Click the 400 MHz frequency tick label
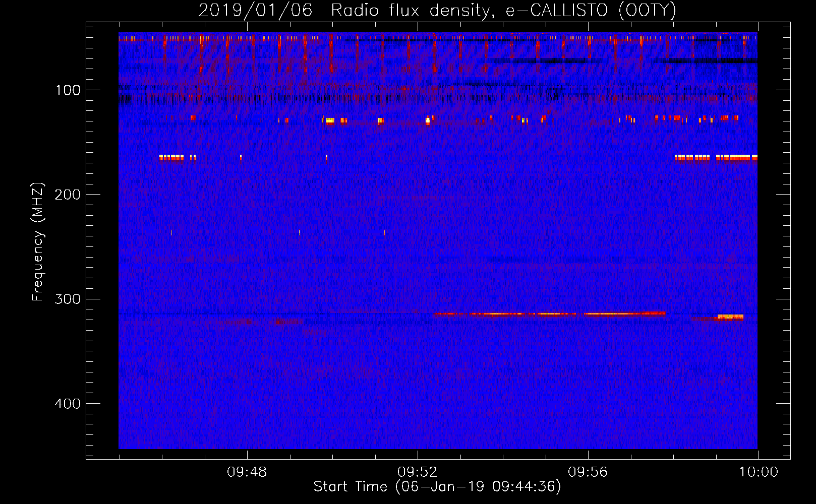The height and width of the screenshot is (504, 816). point(68,404)
